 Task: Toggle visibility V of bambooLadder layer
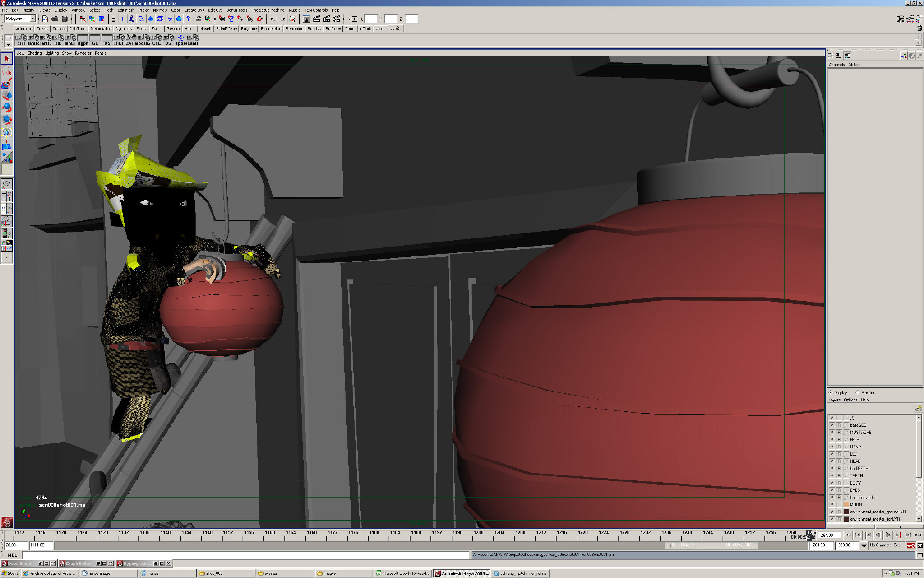click(x=832, y=497)
